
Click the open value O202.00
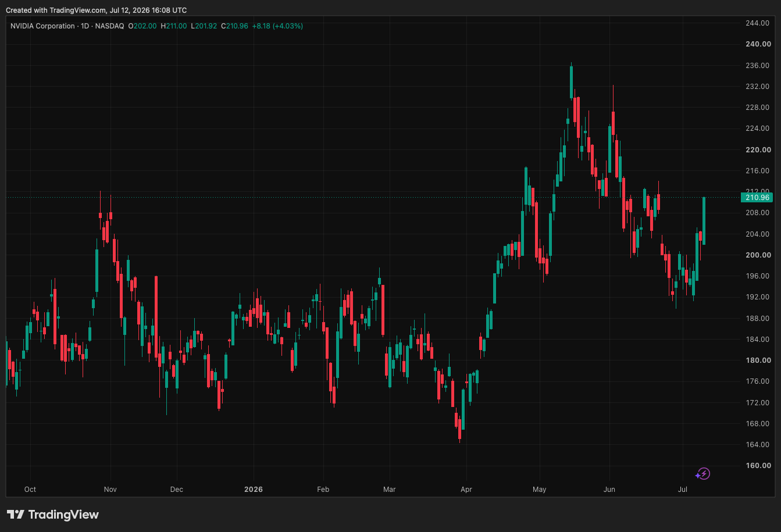142,26
